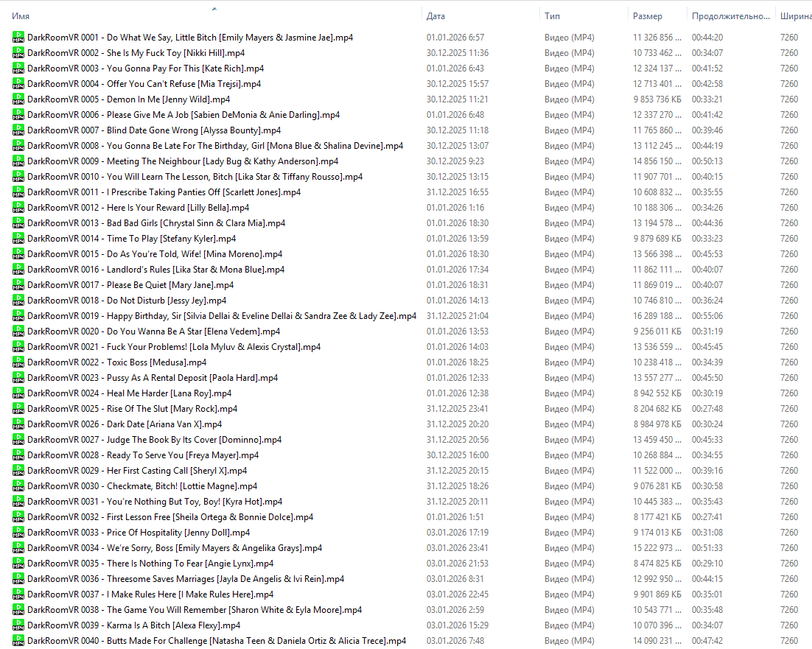Click size 9 853 736 КБ
The height and width of the screenshot is (649, 812).
point(657,99)
